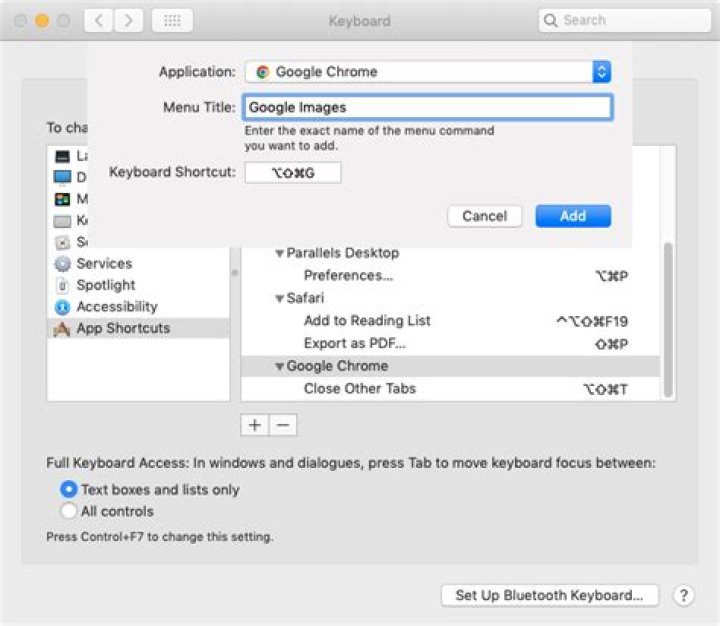Select App Shortcuts in the sidebar
This screenshot has height=626, width=720.
pos(138,328)
